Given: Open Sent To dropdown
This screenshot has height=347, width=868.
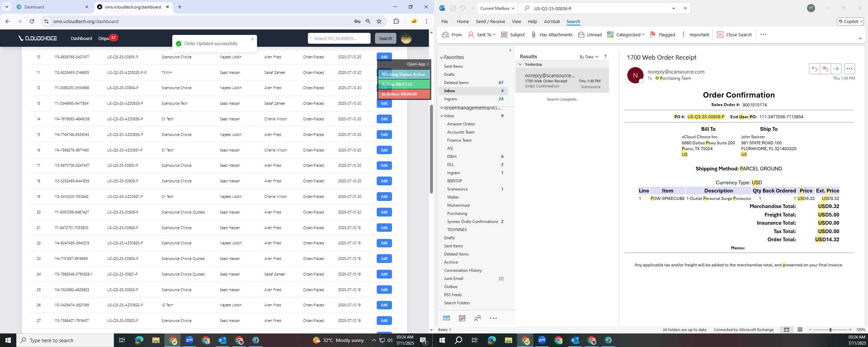Looking at the screenshot, I should [x=481, y=35].
